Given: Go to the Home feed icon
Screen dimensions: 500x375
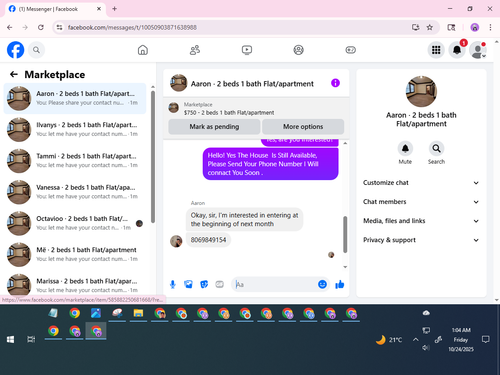Looking at the screenshot, I should 143,50.
